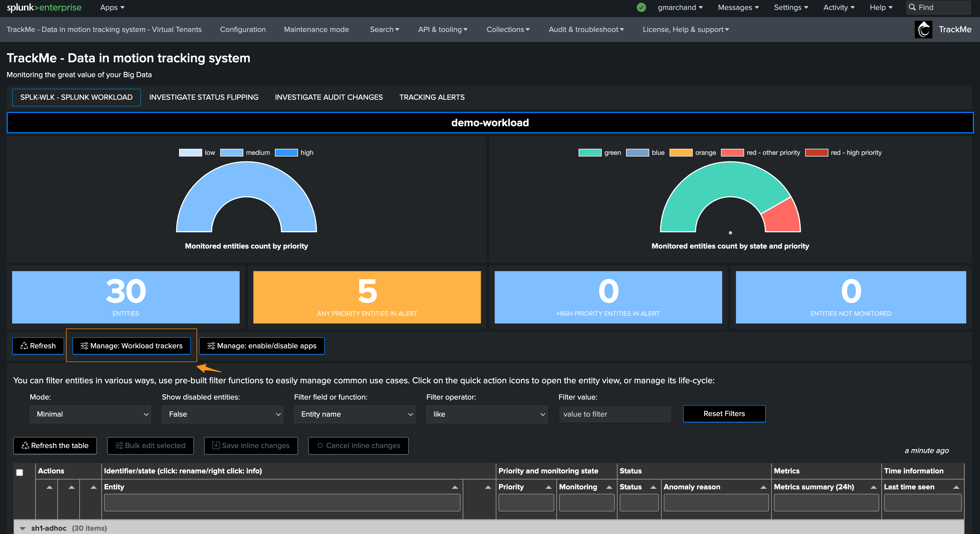Screen dimensions: 980x534
Task: Open the Help dropdown
Action: pyautogui.click(x=881, y=8)
